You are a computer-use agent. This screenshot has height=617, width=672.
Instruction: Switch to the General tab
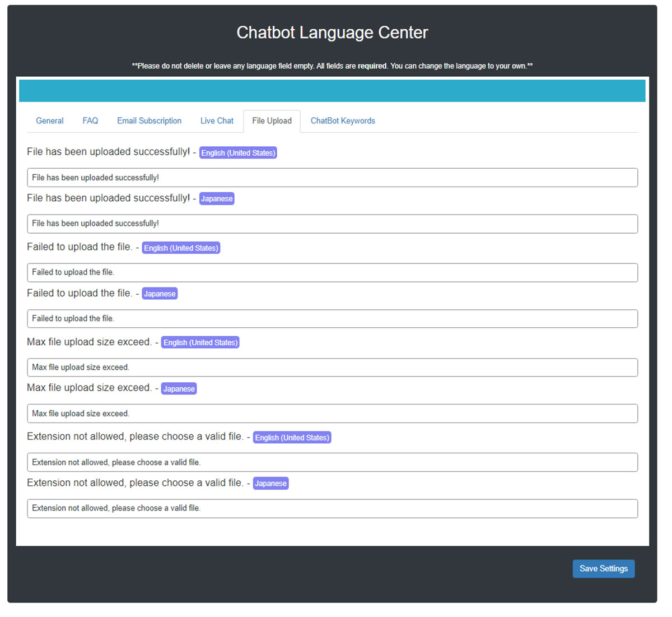[x=50, y=121]
